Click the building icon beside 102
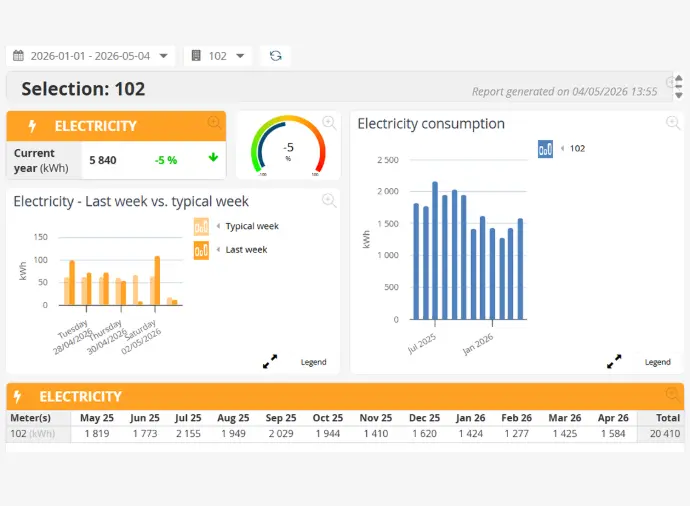Image resolution: width=690 pixels, height=506 pixels. [x=196, y=55]
